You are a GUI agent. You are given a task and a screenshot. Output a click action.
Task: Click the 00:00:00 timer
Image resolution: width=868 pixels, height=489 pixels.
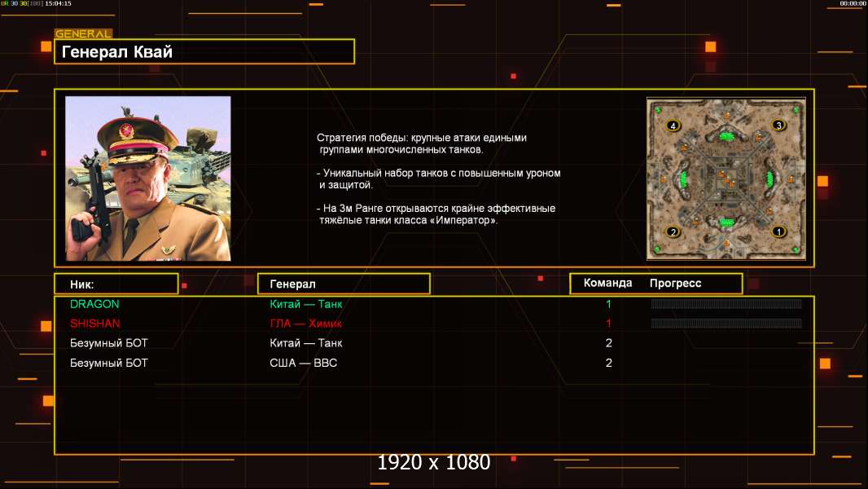click(853, 3)
